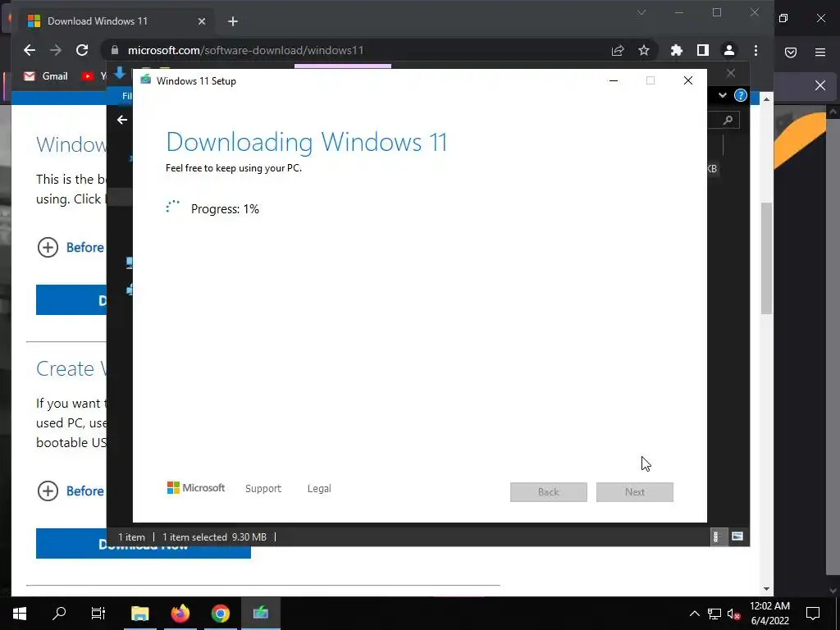Toggle the Chrome side panel icon
Viewport: 840px width, 630px height.
point(703,50)
